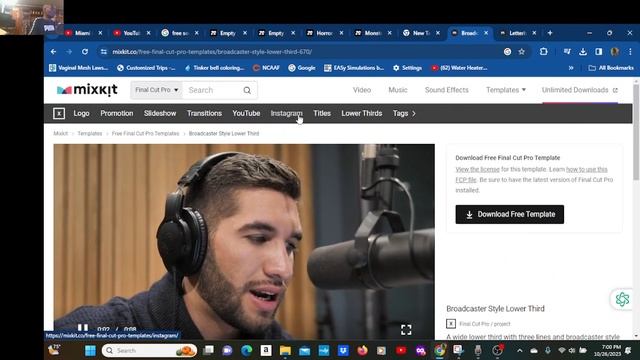
Task: Select the Instagram category
Action: pyautogui.click(x=287, y=113)
